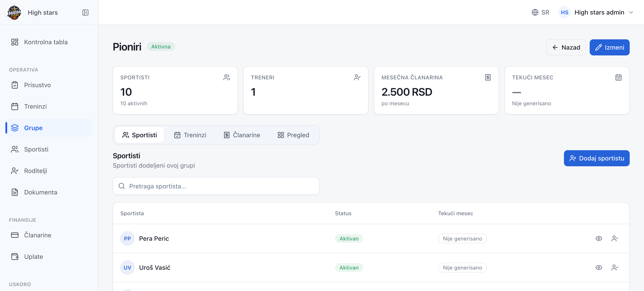
Task: Click Aktivan status of Pera Peric
Action: (349, 238)
